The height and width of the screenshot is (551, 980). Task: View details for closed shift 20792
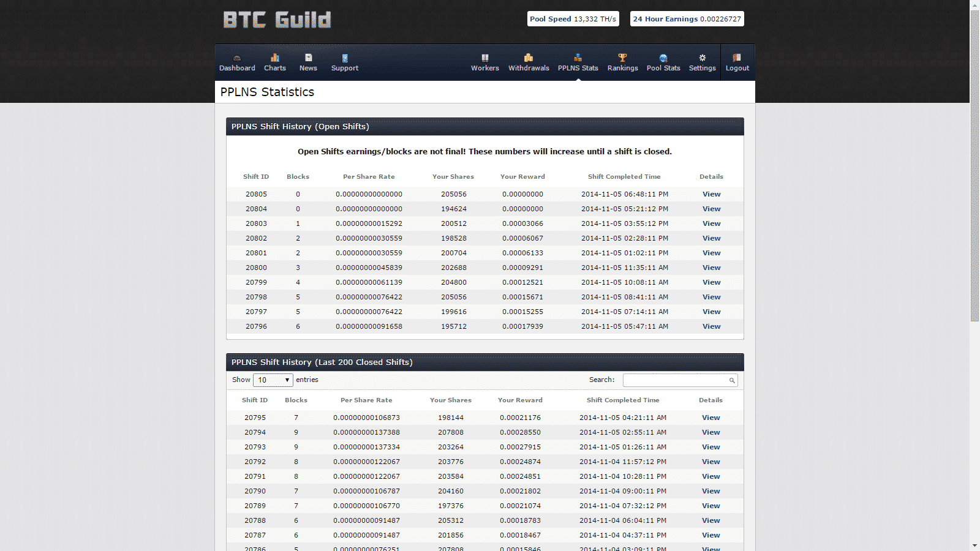(x=710, y=462)
